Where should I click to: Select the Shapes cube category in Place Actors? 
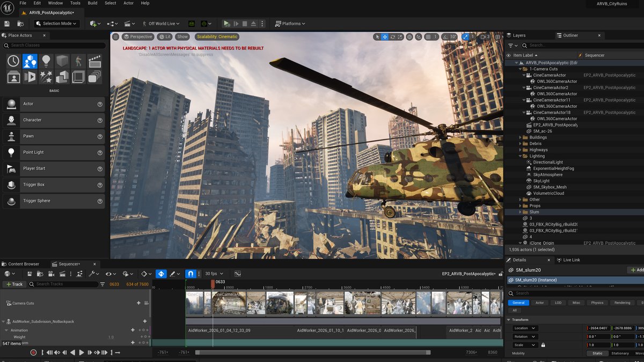[62, 61]
